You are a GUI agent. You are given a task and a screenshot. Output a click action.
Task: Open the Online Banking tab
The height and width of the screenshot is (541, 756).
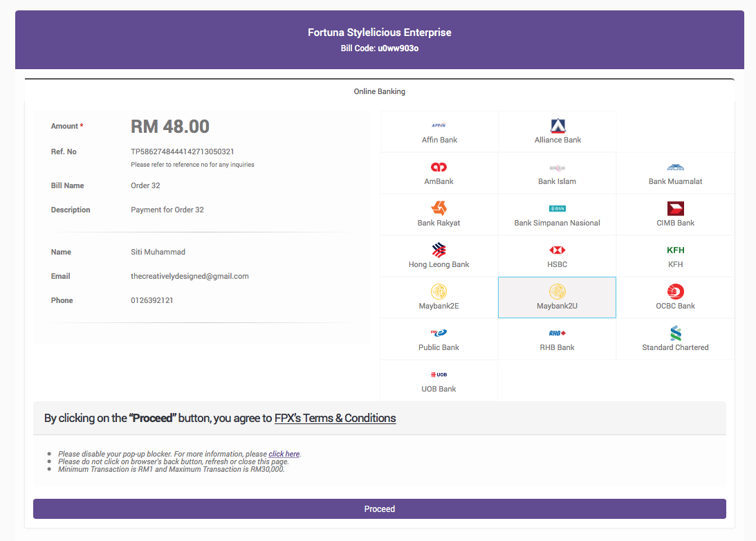(x=379, y=91)
